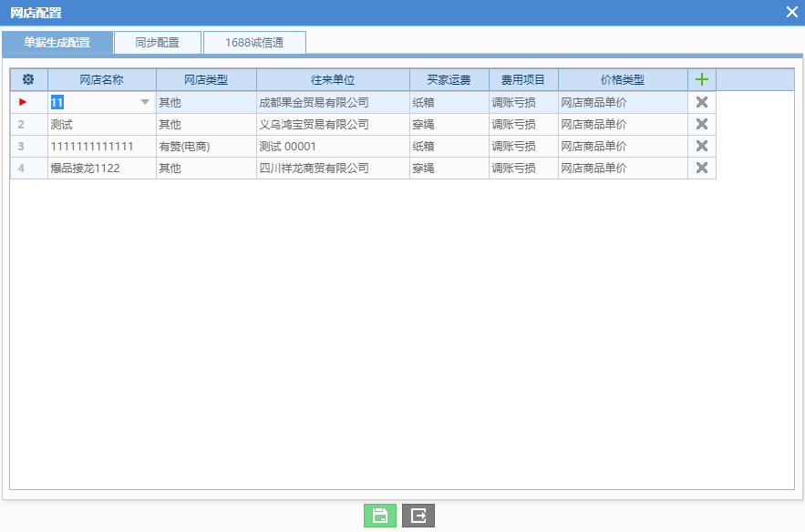This screenshot has width=805, height=532.
Task: Click 网店商品单价 in 测试 row
Action: (x=623, y=124)
